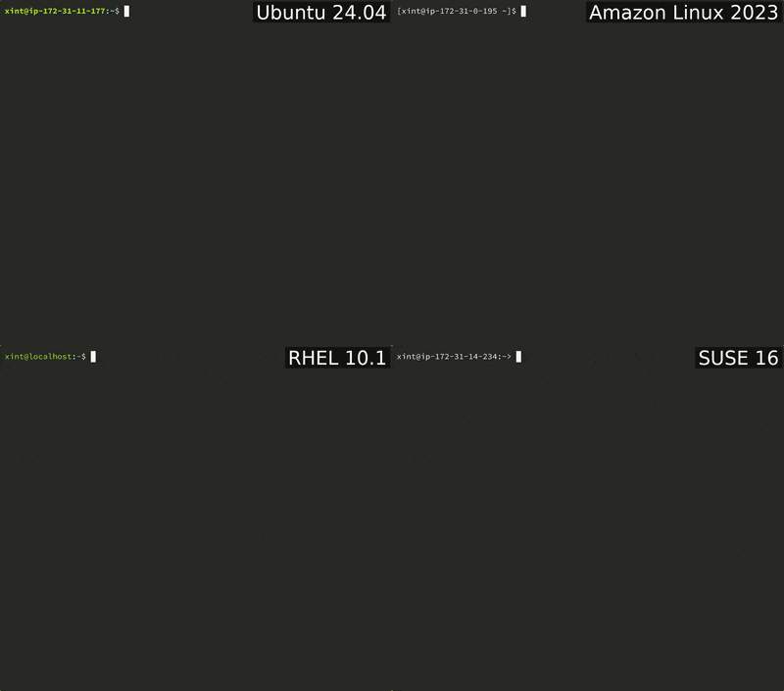Image resolution: width=784 pixels, height=691 pixels.
Task: Click the cursor block in Amazon Linux terminal
Action: (x=524, y=11)
